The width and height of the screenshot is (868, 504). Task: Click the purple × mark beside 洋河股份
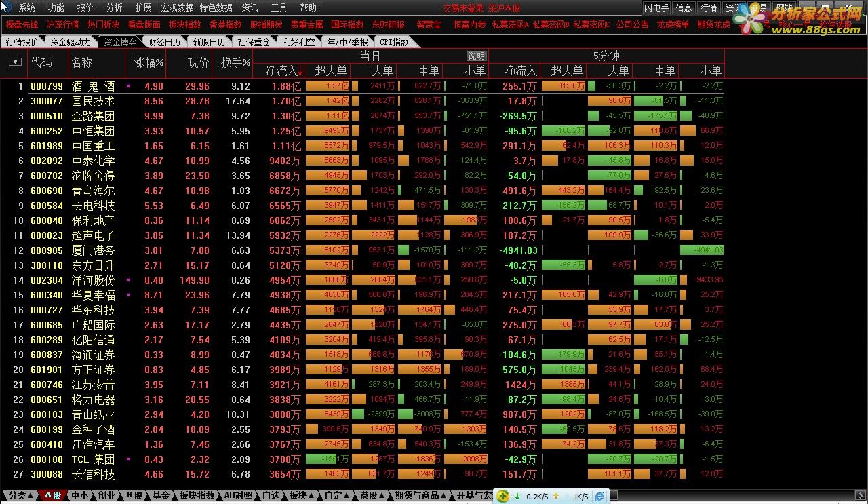[129, 280]
